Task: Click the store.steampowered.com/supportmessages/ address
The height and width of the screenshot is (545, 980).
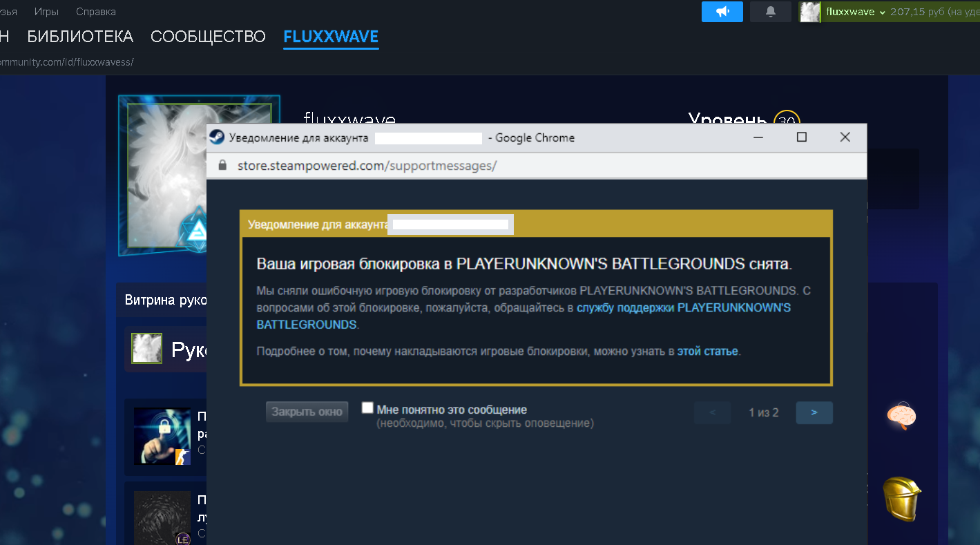Action: (x=367, y=166)
